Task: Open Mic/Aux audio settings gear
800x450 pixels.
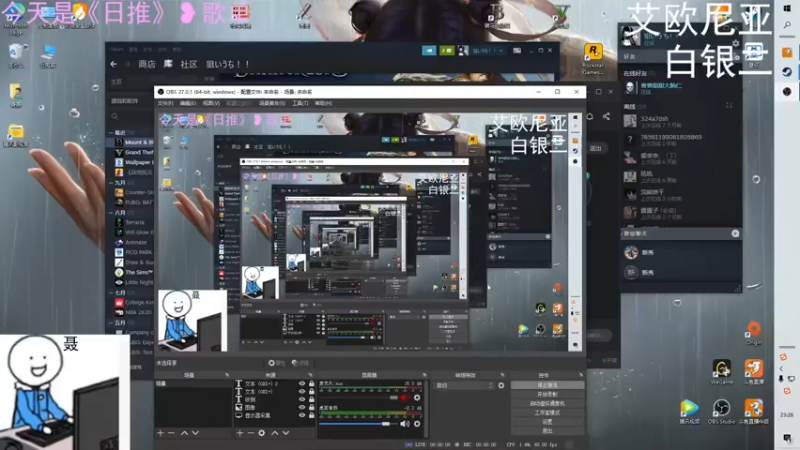Action: click(x=417, y=397)
